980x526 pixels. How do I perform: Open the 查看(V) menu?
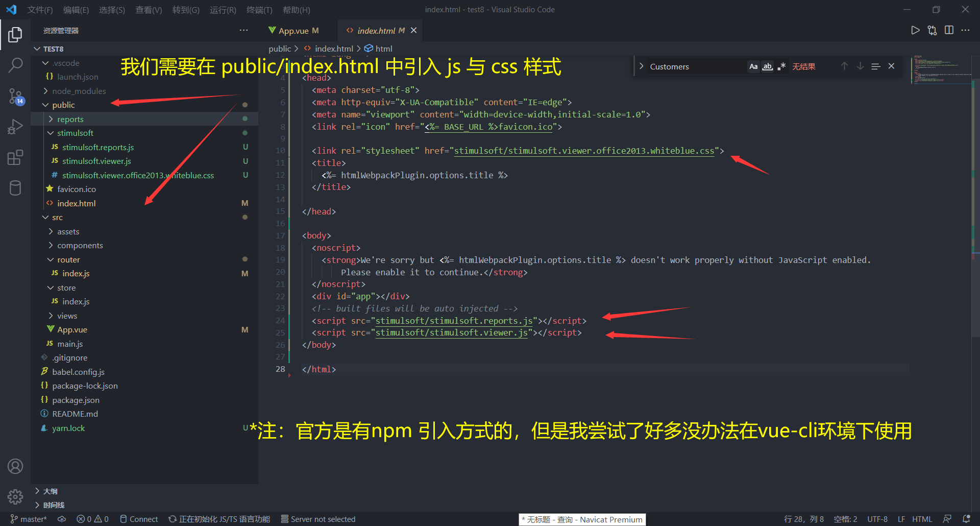[x=148, y=9]
